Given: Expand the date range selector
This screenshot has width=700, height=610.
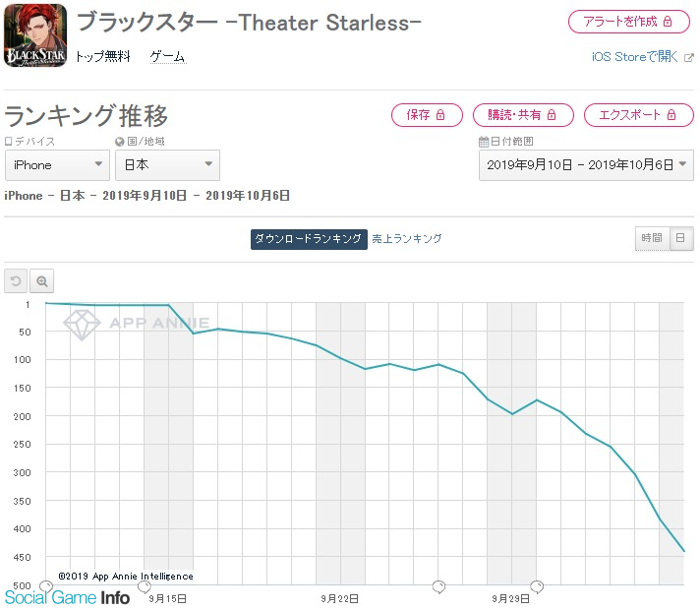Looking at the screenshot, I should [x=586, y=165].
